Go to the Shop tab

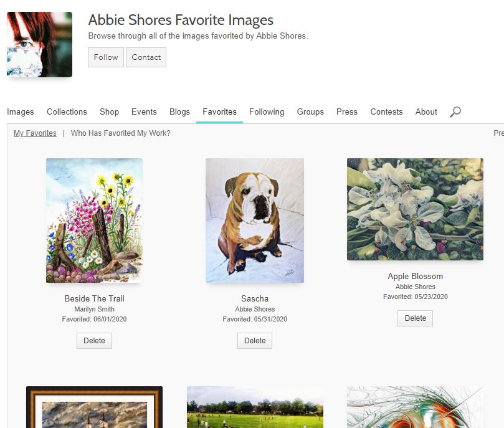click(109, 112)
